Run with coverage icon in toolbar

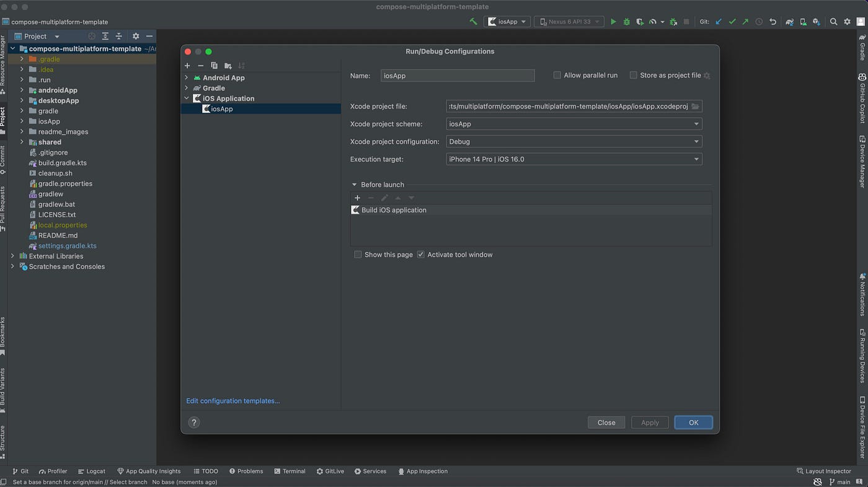pyautogui.click(x=639, y=22)
